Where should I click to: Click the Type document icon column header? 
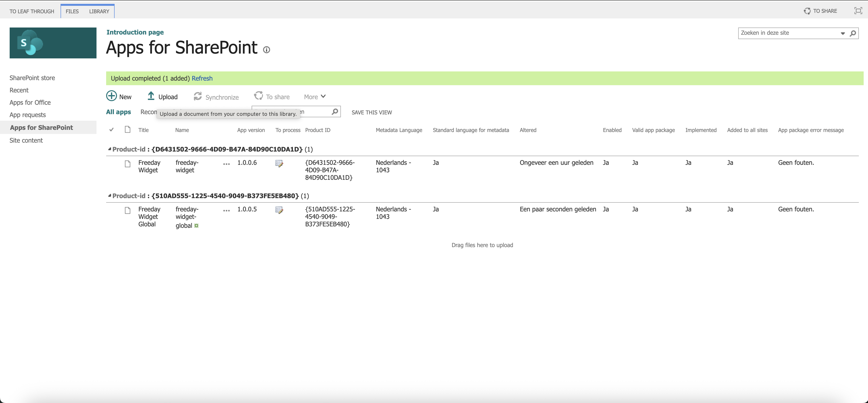[127, 129]
